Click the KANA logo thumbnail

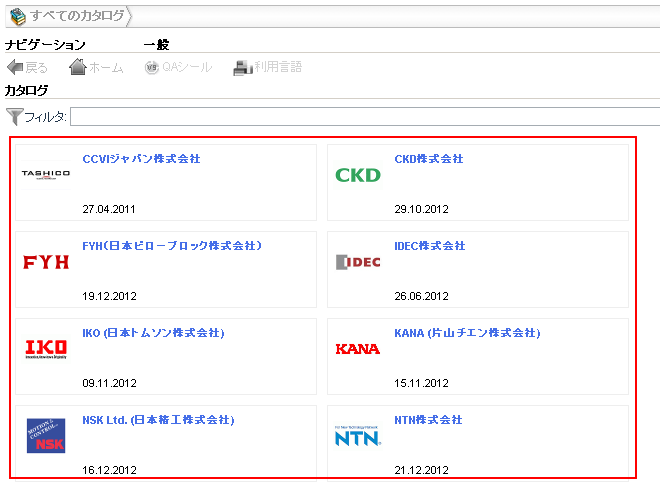tap(358, 349)
